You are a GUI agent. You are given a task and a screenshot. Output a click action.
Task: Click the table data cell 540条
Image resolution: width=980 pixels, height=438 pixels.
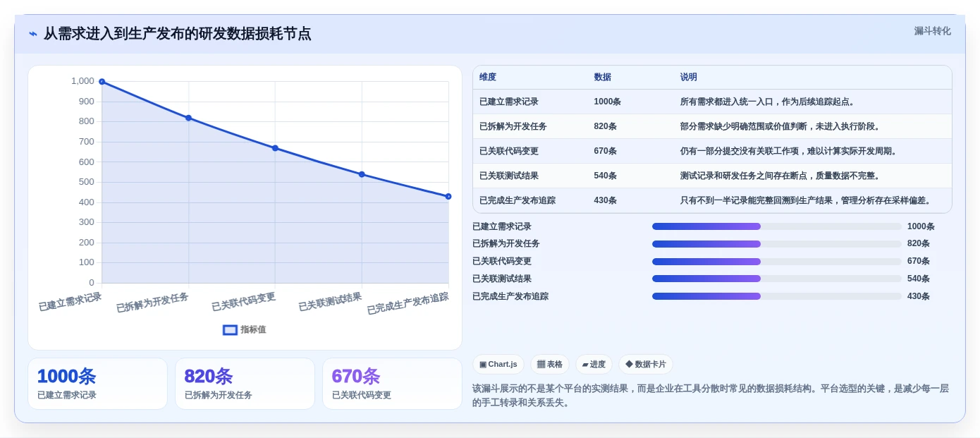605,176
